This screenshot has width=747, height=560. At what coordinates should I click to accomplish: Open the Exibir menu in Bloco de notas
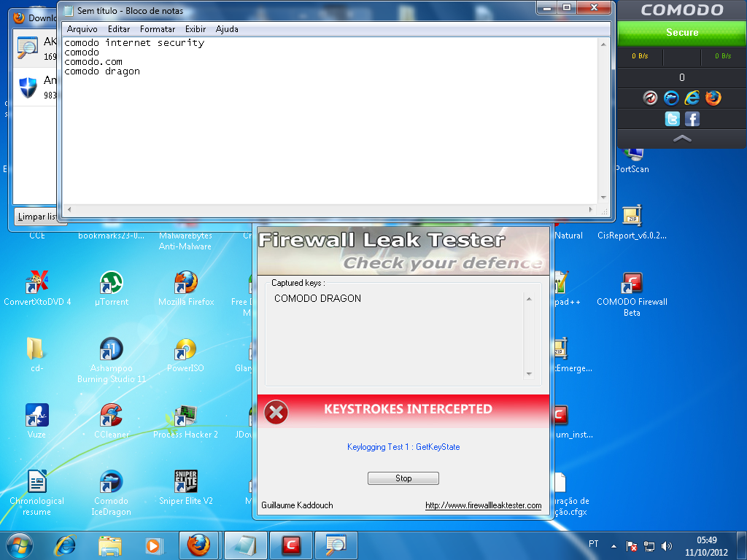coord(196,29)
